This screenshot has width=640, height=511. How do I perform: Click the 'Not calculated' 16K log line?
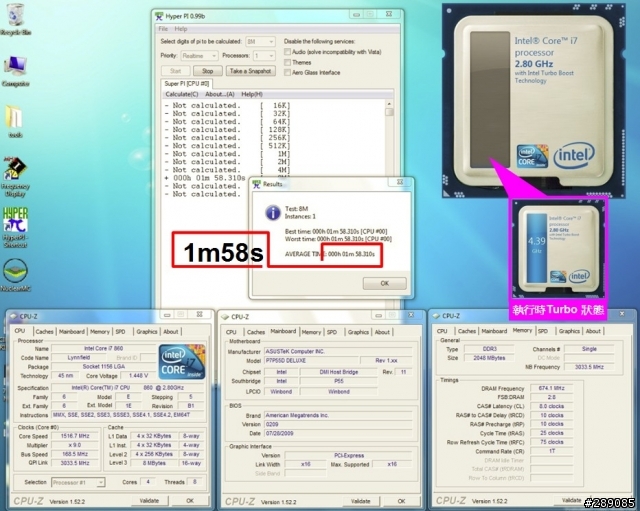click(x=227, y=105)
